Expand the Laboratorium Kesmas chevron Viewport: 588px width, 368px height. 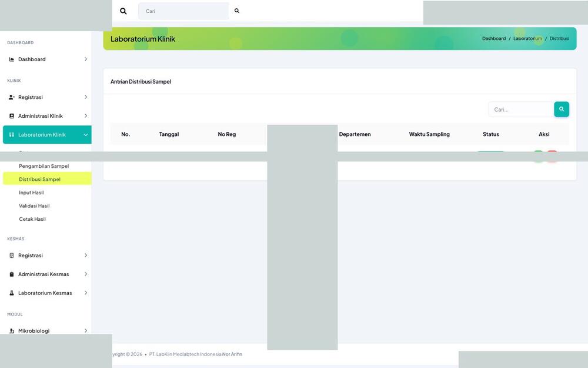[86, 293]
